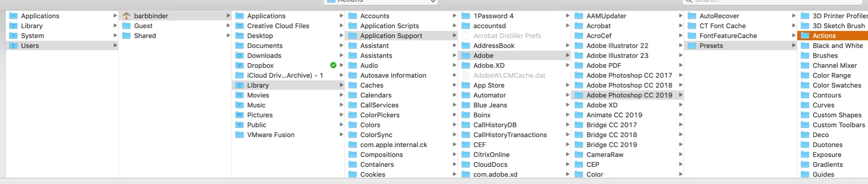Select the AdobeWLCMCache.dat file
The height and width of the screenshot is (184, 868).
514,75
